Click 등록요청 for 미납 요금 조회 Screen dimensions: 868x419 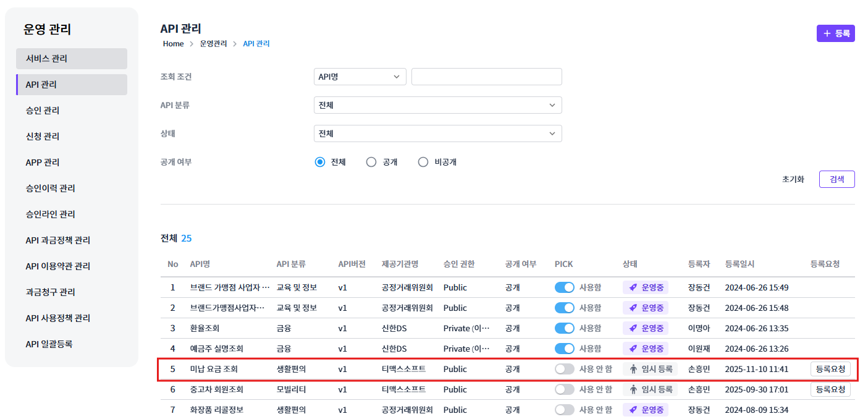point(830,369)
